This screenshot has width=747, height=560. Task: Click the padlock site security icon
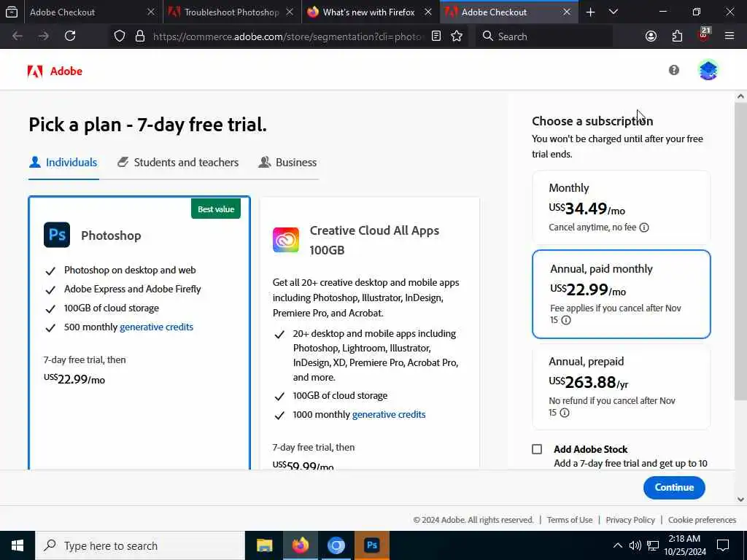(x=140, y=36)
